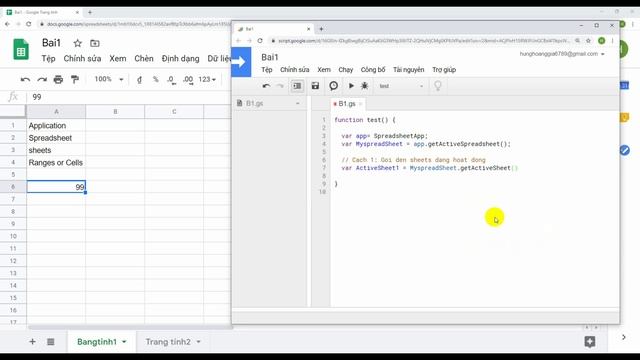Click the side panel collapse arrow
This screenshot has width=640, height=360.
pos(624,337)
